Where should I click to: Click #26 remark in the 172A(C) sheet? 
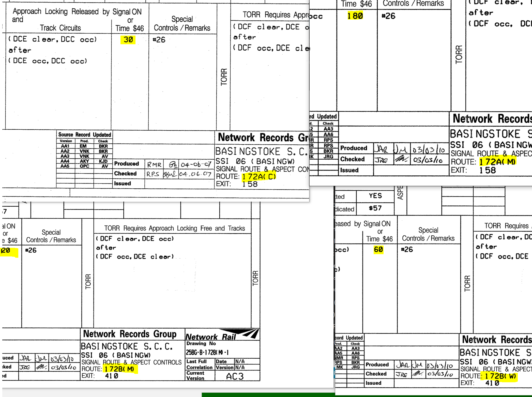pyautogui.click(x=159, y=40)
